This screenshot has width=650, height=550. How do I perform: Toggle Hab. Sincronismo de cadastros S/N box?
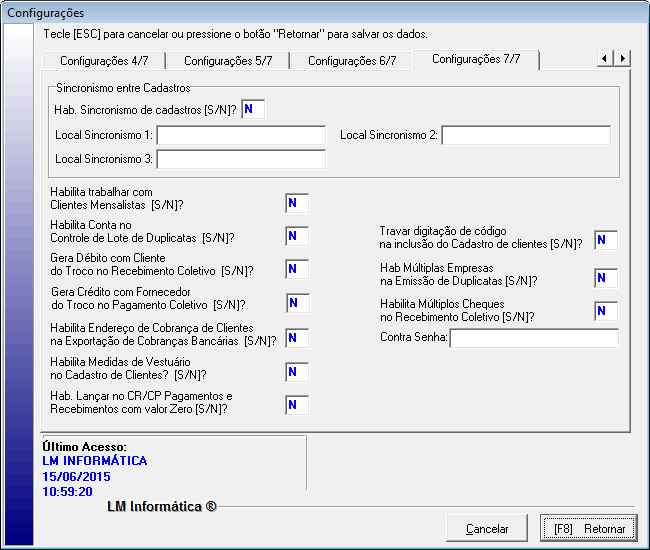tap(253, 110)
